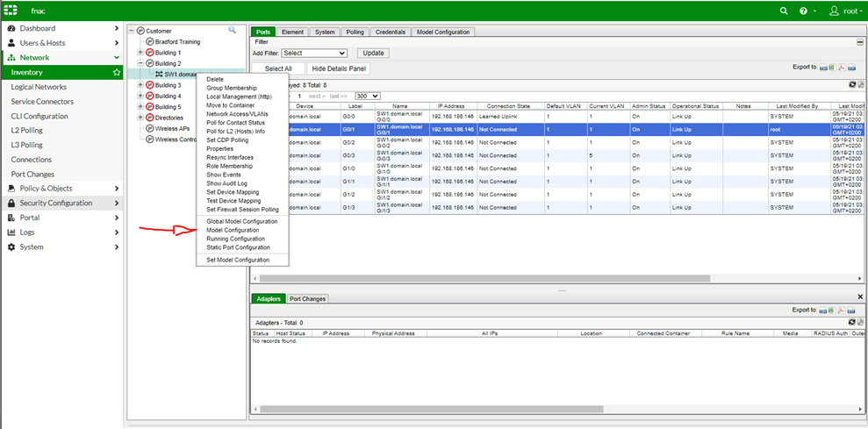Collapse the Filter section minus button
868x429 pixels.
[x=859, y=42]
